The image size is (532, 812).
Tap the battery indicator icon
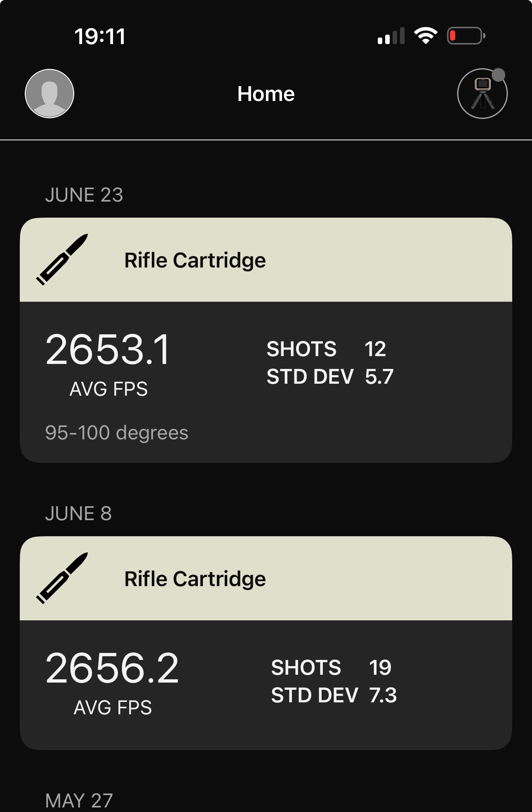[x=466, y=36]
